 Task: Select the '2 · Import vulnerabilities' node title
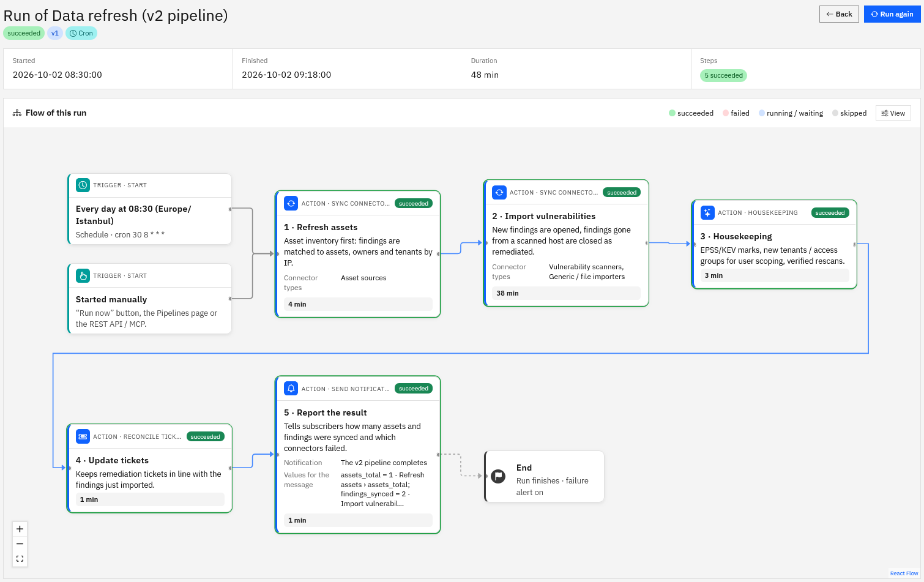(x=543, y=216)
